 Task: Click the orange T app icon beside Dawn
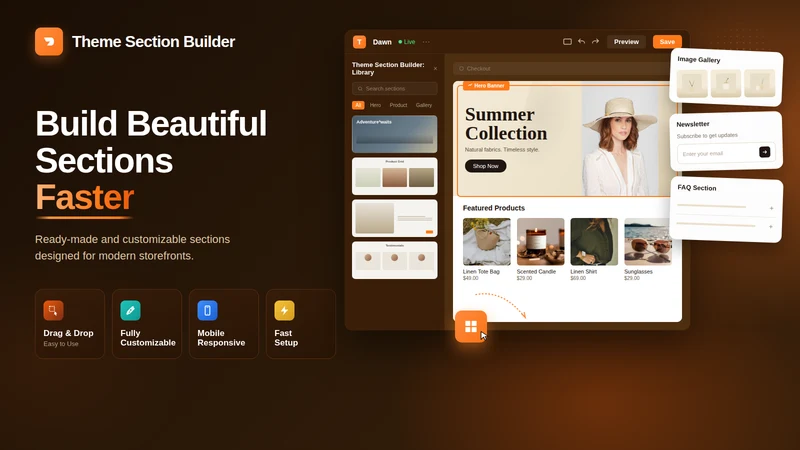click(359, 42)
